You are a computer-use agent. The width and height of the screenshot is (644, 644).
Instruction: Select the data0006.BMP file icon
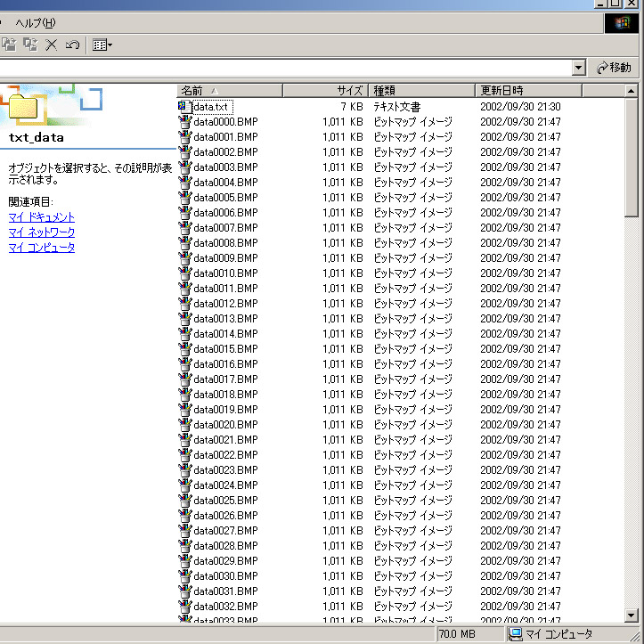(184, 213)
